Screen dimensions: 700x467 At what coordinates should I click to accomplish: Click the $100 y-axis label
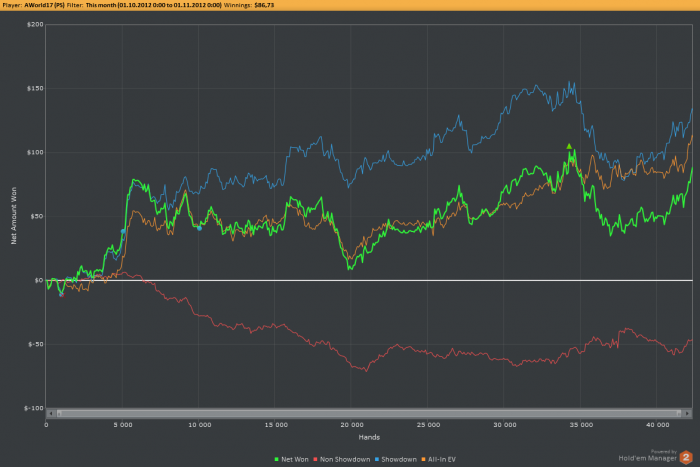(35, 152)
